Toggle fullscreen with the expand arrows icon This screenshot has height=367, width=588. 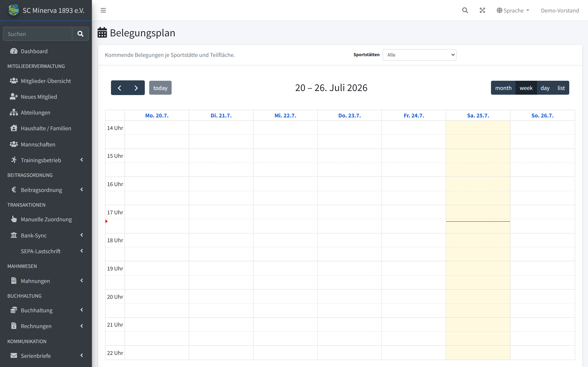click(x=482, y=10)
